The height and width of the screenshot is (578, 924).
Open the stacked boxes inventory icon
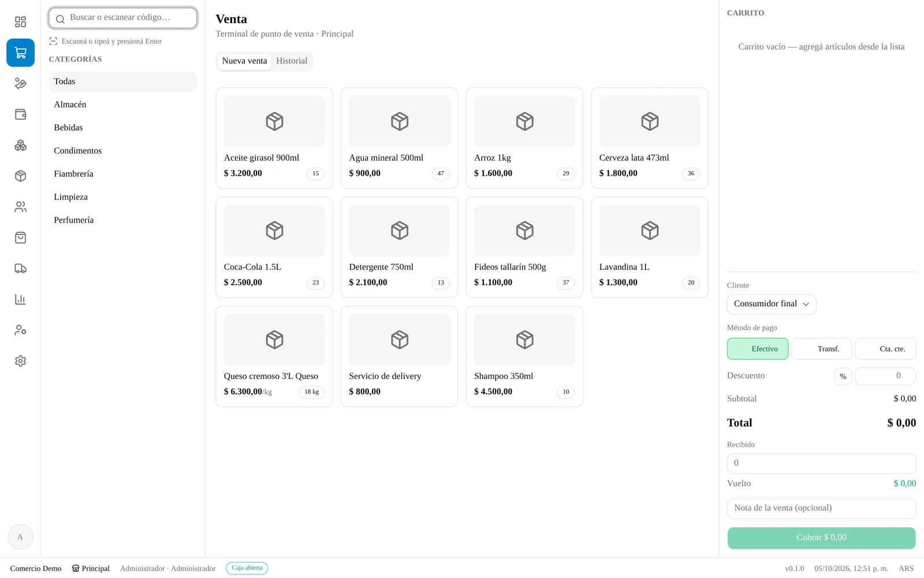pyautogui.click(x=20, y=145)
